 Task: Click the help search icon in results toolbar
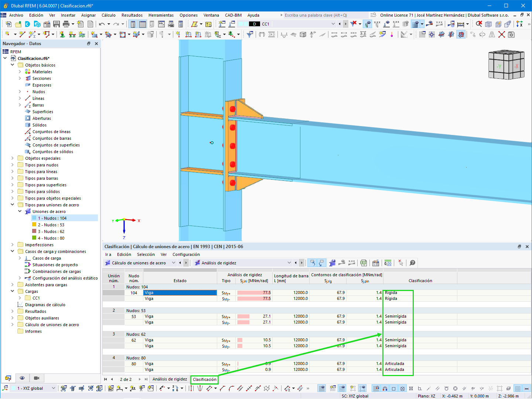[x=412, y=263]
